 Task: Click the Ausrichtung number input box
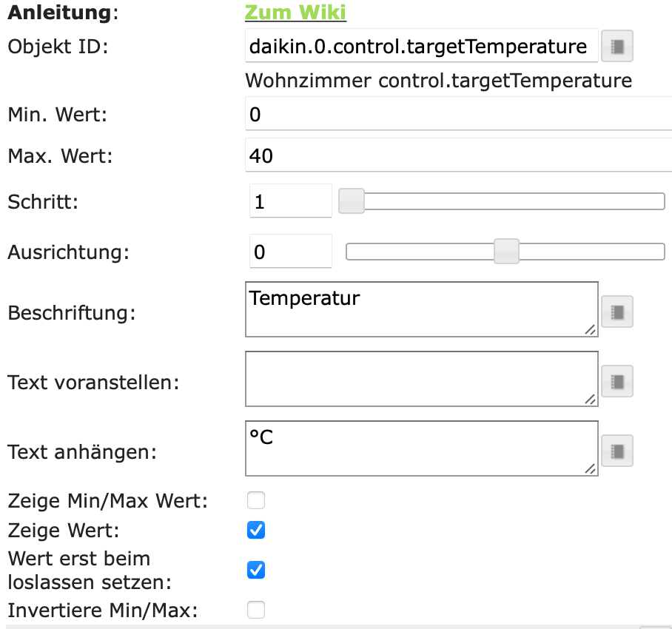click(x=290, y=252)
